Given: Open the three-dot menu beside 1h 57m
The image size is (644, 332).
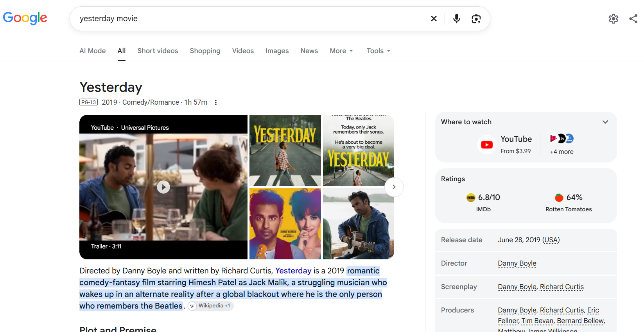Looking at the screenshot, I should [x=216, y=102].
